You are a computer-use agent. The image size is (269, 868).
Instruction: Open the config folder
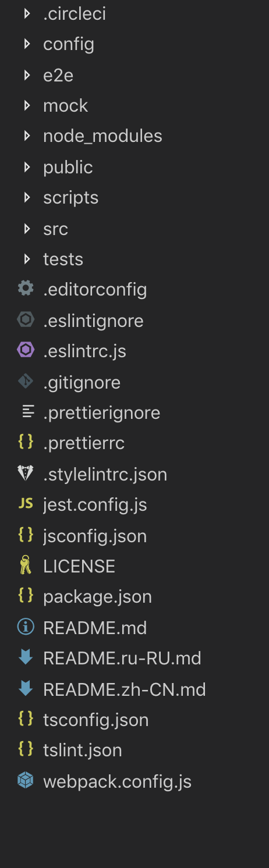[x=69, y=44]
